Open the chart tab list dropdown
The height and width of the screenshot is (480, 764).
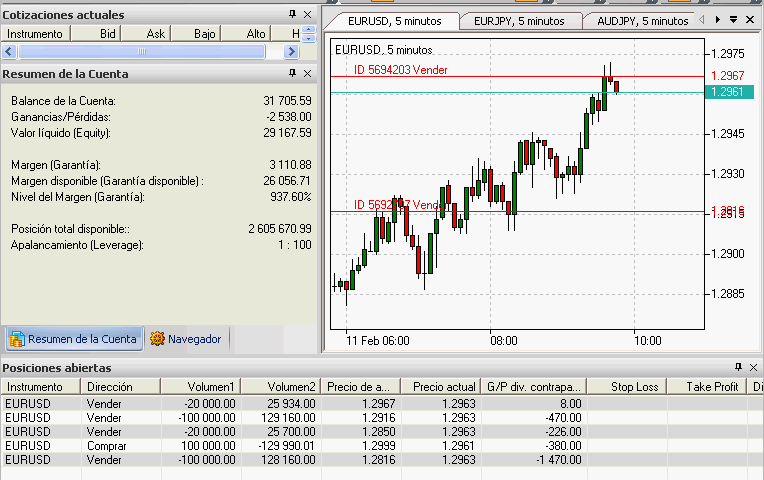(733, 19)
